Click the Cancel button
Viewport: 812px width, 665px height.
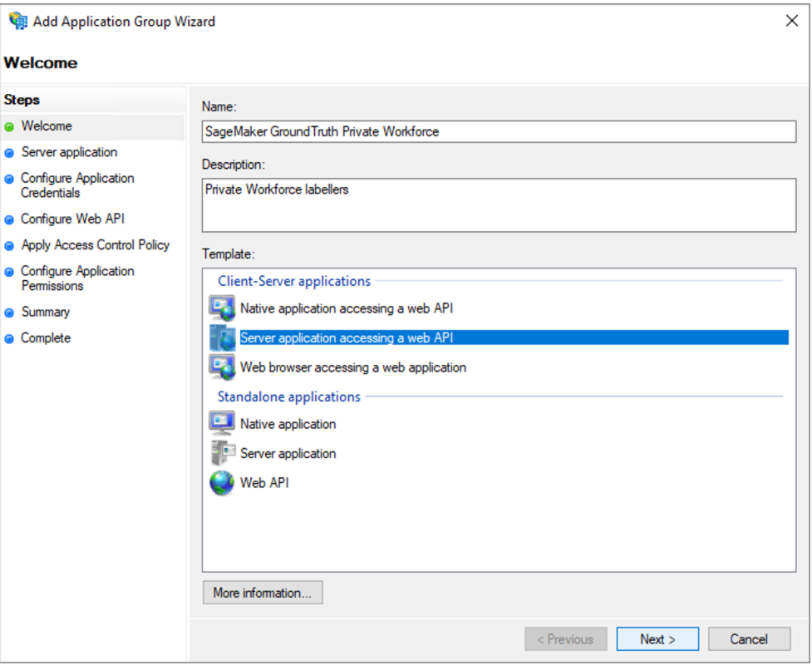pyautogui.click(x=749, y=639)
